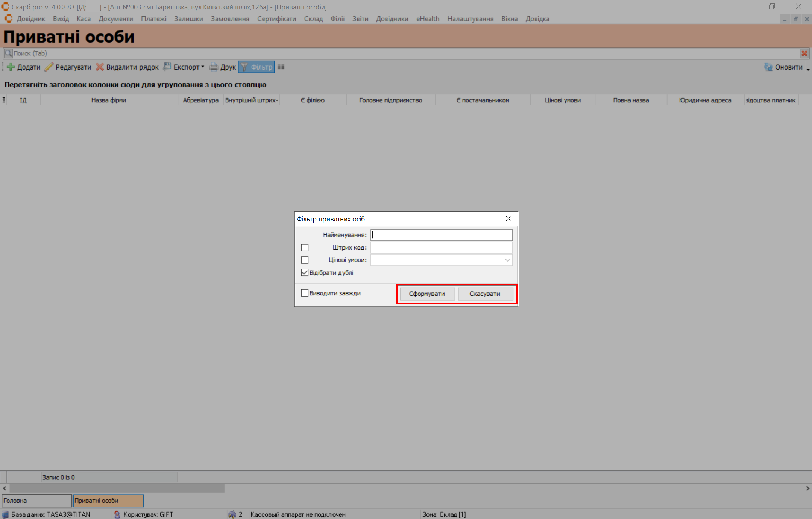Switch to the Головна tab
The height and width of the screenshot is (519, 812).
(36, 501)
